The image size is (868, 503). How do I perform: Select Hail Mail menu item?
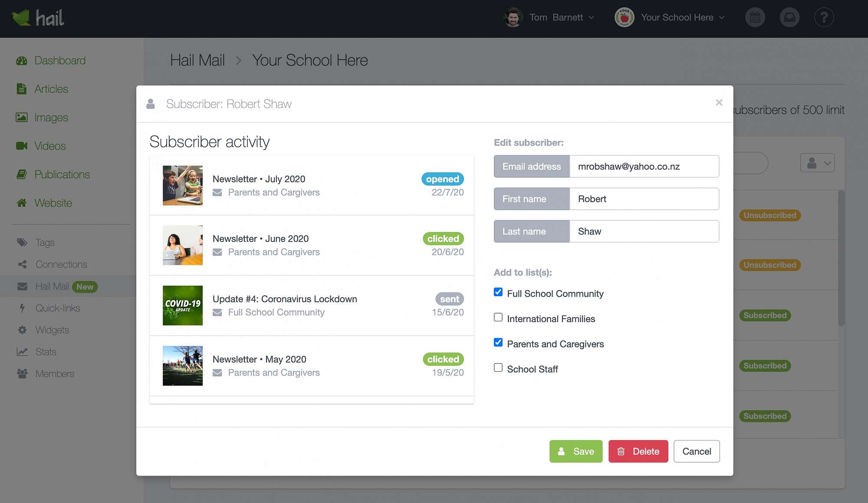click(x=52, y=287)
